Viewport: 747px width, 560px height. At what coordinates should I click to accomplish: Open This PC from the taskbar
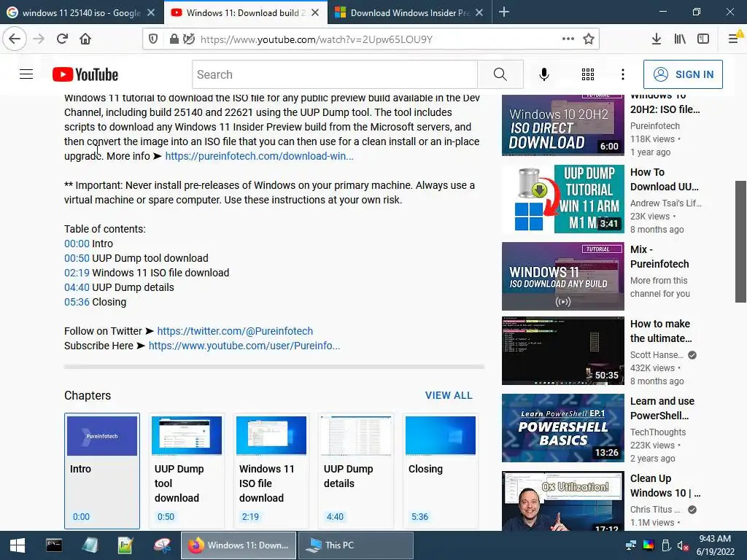click(355, 545)
